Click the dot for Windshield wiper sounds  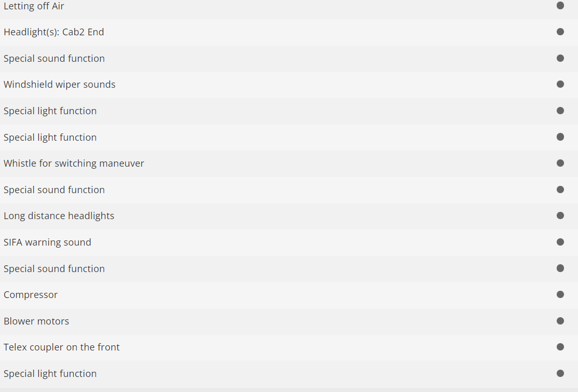[560, 84]
